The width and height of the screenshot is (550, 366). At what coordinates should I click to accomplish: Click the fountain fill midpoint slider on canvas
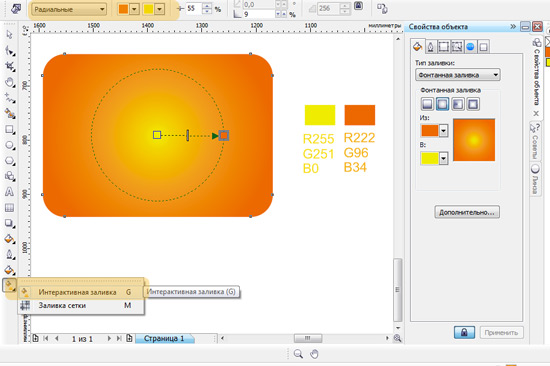pyautogui.click(x=188, y=135)
